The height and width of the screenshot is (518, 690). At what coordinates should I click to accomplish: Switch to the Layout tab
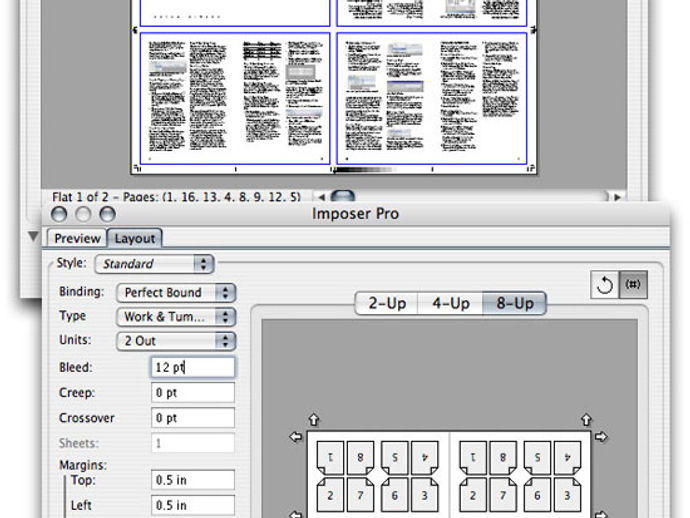135,239
